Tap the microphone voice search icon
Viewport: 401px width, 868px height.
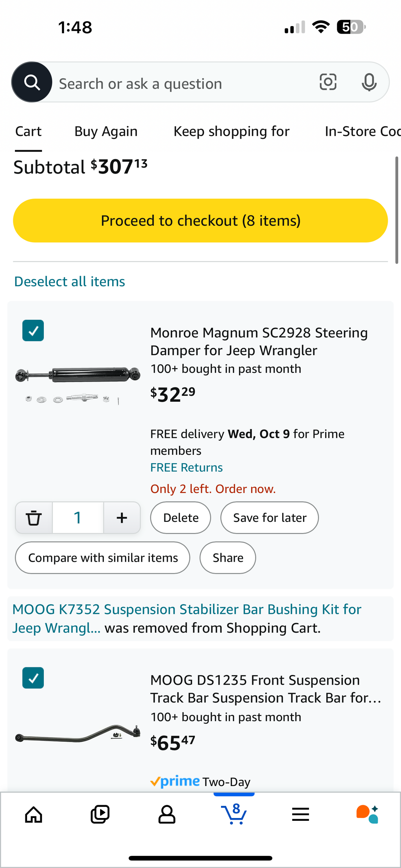tap(369, 82)
